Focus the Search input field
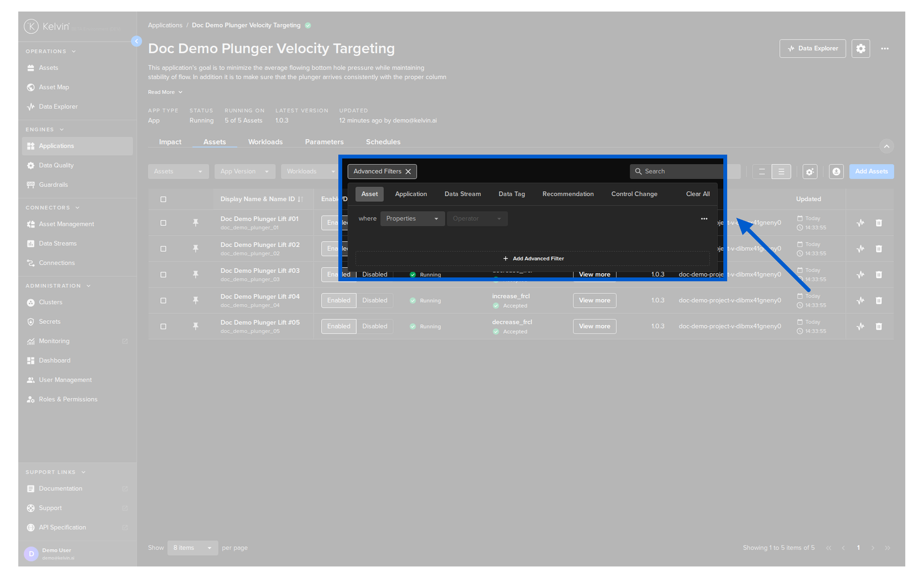The image size is (924, 578). [x=677, y=171]
